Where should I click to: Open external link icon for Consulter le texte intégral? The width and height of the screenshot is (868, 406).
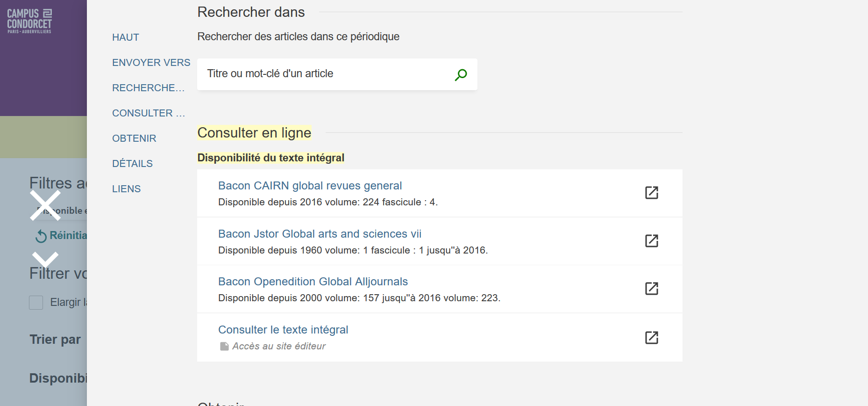tap(651, 338)
